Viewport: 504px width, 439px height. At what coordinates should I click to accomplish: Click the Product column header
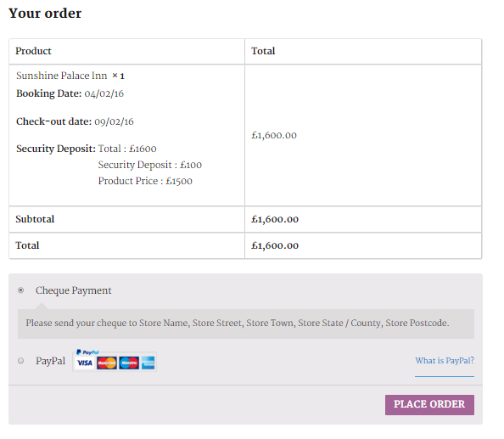33,51
